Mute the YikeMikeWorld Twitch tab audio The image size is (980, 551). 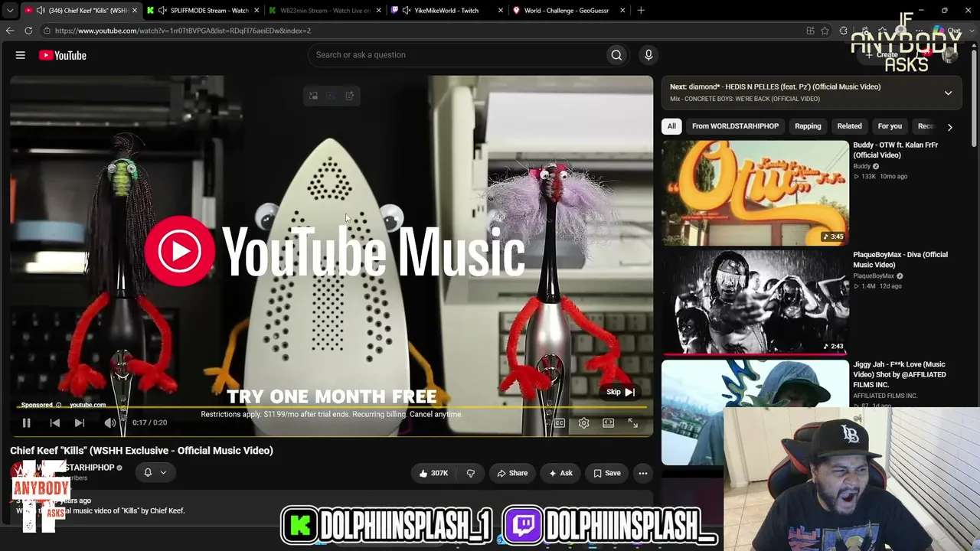[407, 11]
